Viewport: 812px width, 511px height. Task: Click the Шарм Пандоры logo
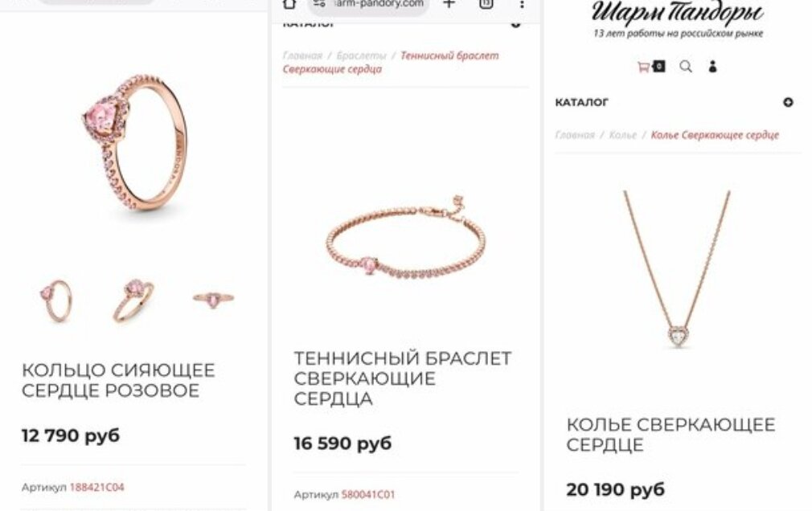pyautogui.click(x=678, y=18)
